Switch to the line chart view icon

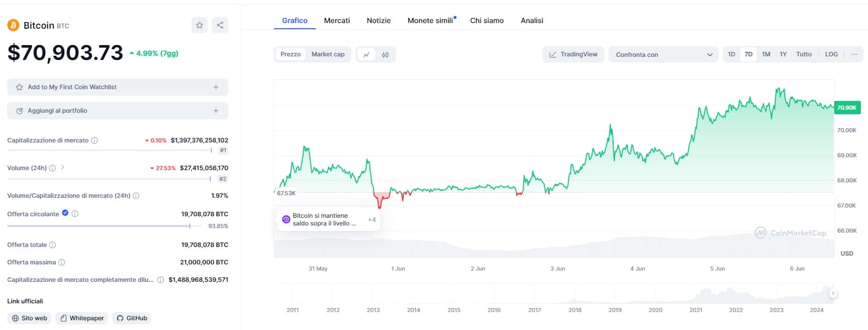(x=366, y=54)
